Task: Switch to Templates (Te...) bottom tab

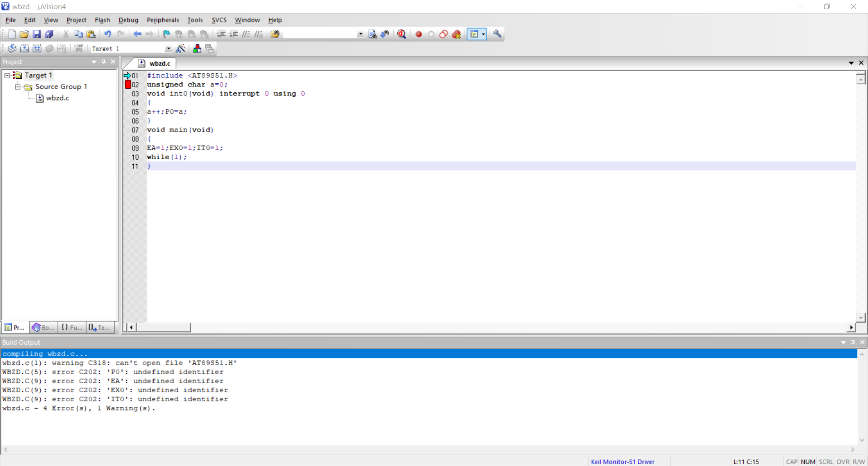Action: click(x=100, y=328)
